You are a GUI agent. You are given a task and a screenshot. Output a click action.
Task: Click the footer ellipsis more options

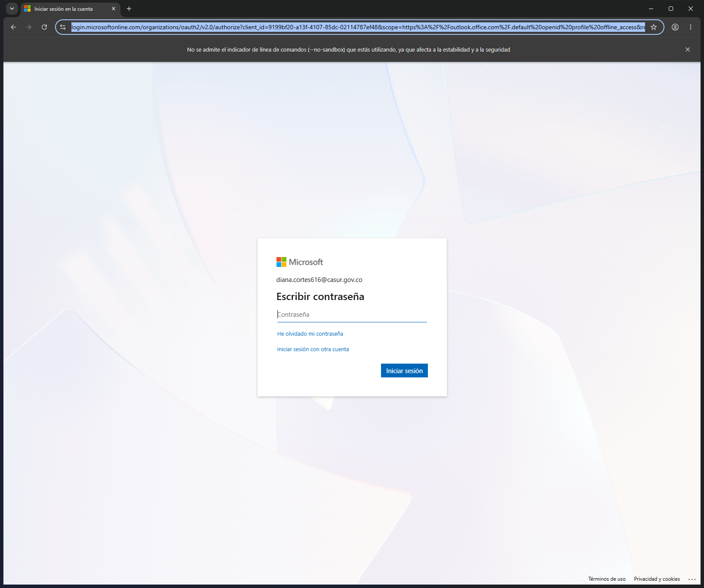[692, 579]
